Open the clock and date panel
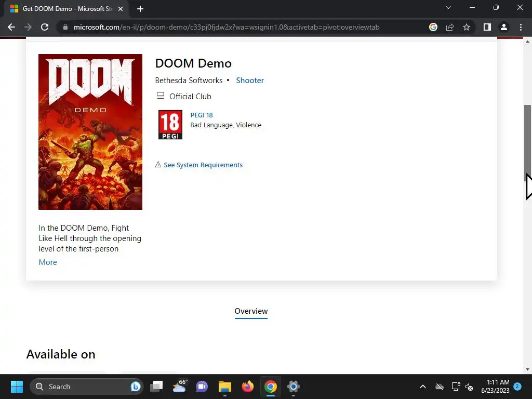Screen dimensions: 532x399 click(495, 387)
